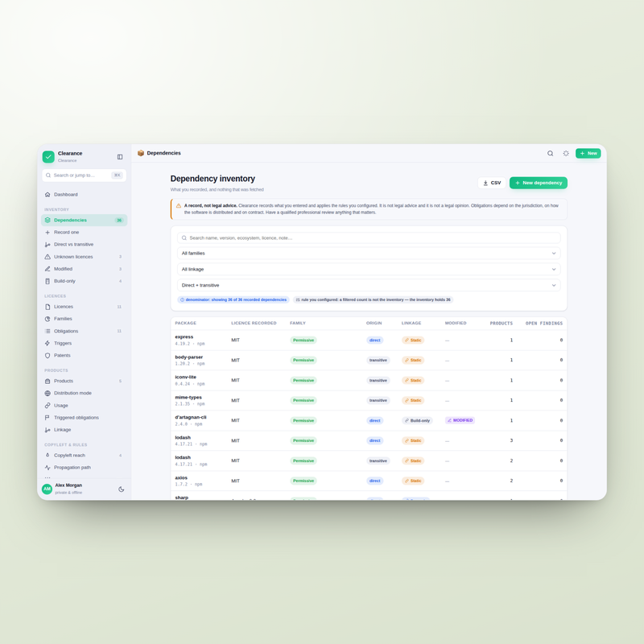Screen dimensions: 644x644
Task: Click the Permissive badge in the express row
Action: (x=303, y=341)
